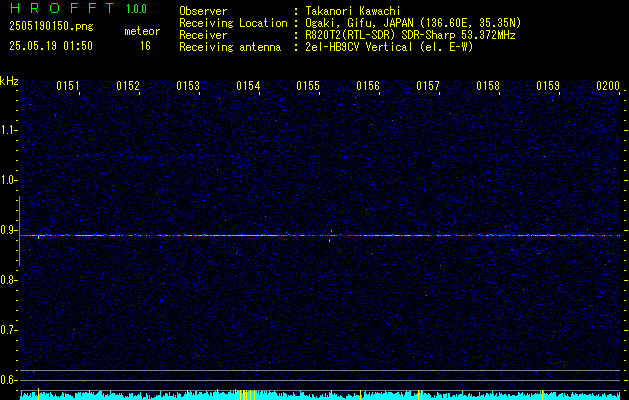The height and width of the screenshot is (400, 629).
Task: Select location Ogaki, Gifu, JAPAN coordinates
Action: pos(413,23)
